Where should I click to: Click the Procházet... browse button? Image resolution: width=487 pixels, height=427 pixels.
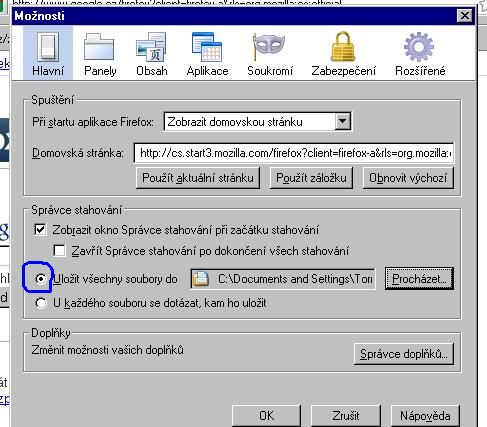(419, 279)
